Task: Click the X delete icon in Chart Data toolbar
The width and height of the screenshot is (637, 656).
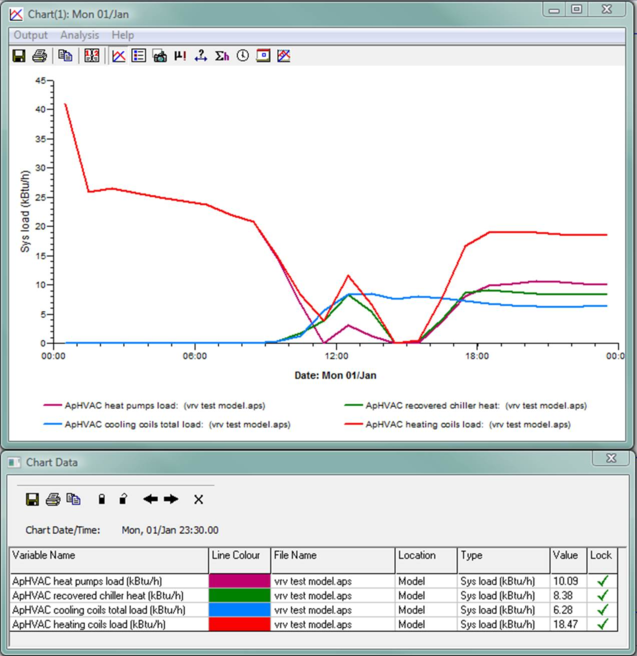Action: tap(198, 499)
